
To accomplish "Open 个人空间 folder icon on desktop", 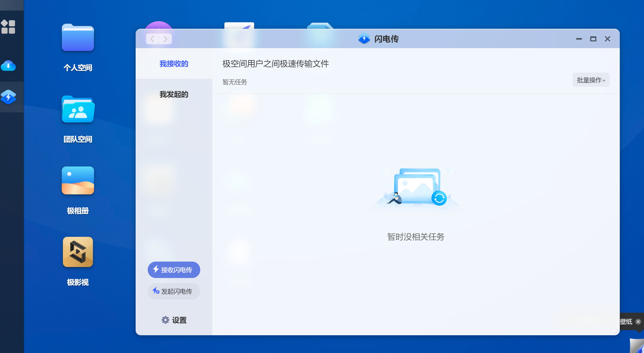I will 78,38.
